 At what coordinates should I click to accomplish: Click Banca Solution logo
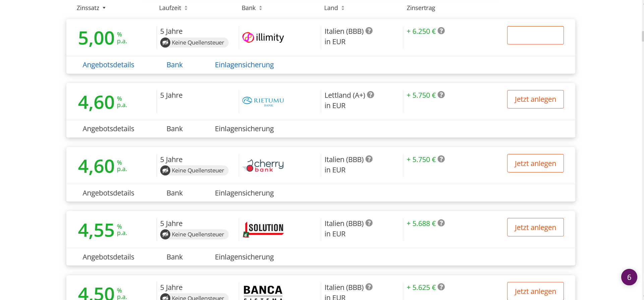click(x=263, y=229)
